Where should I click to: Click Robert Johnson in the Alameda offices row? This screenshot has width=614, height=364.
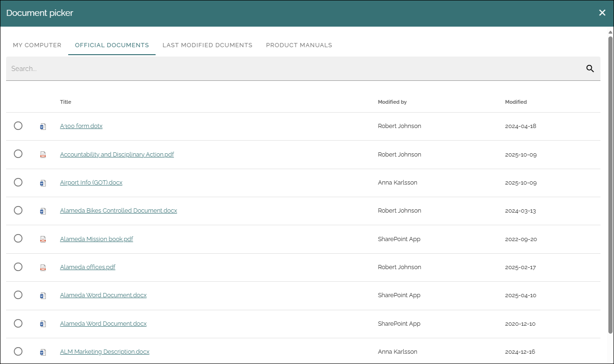pyautogui.click(x=400, y=267)
